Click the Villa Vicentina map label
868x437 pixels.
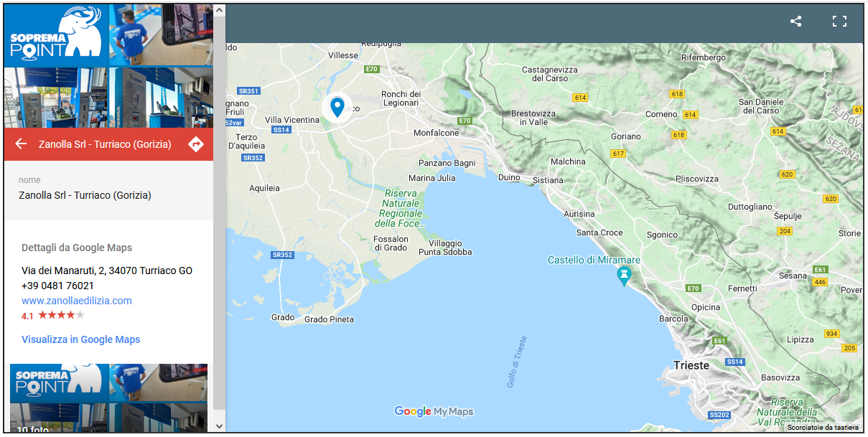pyautogui.click(x=292, y=120)
